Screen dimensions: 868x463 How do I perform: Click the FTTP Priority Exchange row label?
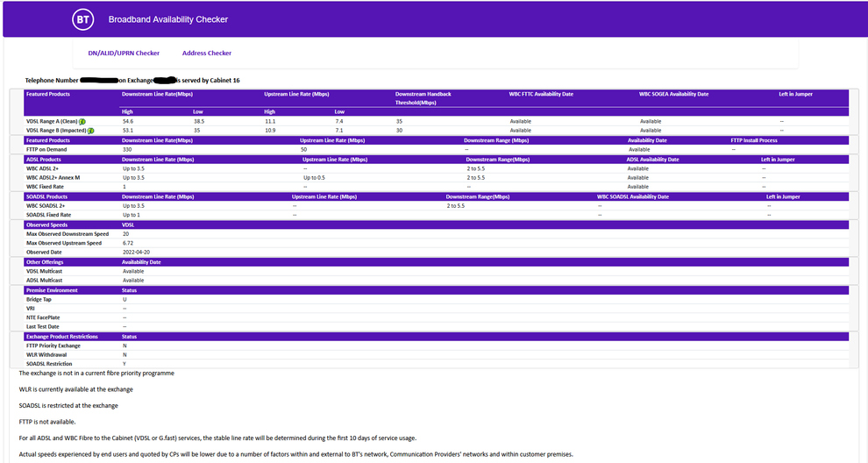(53, 345)
